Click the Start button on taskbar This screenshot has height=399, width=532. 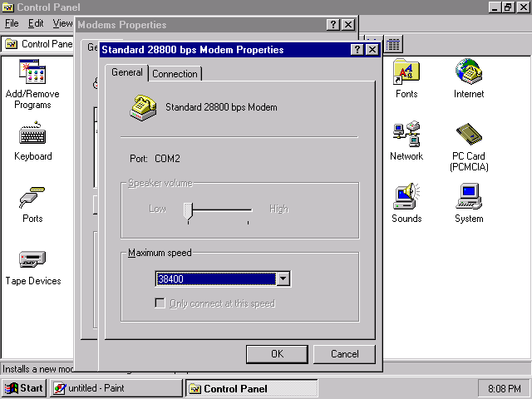click(24, 388)
